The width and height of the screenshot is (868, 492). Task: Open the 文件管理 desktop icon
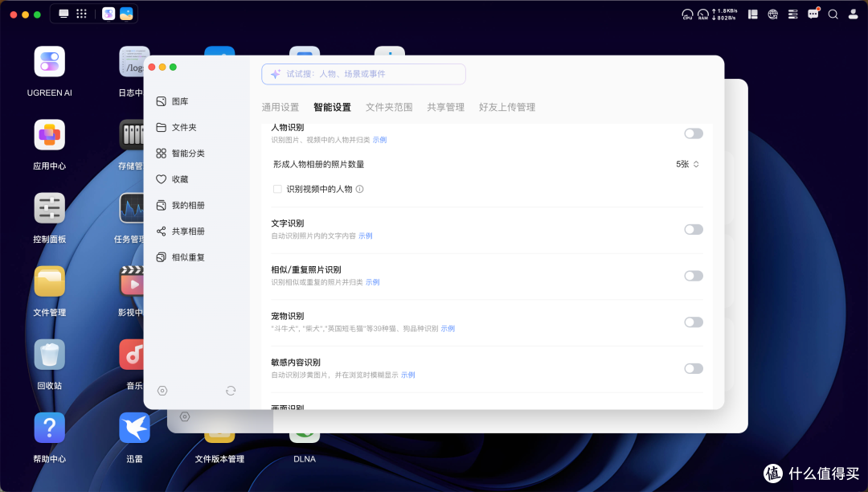click(49, 281)
